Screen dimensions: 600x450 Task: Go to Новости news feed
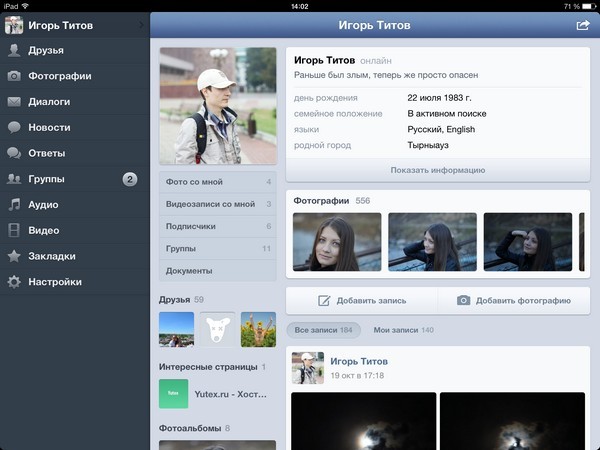pos(49,128)
